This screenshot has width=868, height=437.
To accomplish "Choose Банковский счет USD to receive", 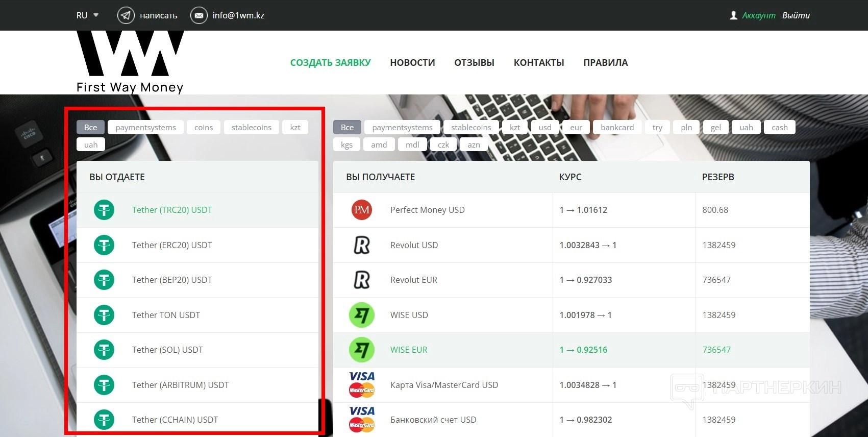I will pyautogui.click(x=572, y=420).
